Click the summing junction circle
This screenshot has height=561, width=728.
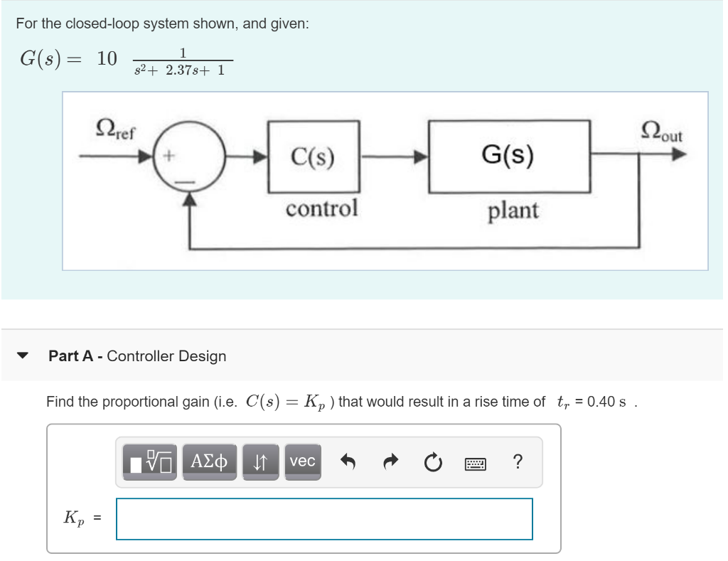(x=188, y=155)
